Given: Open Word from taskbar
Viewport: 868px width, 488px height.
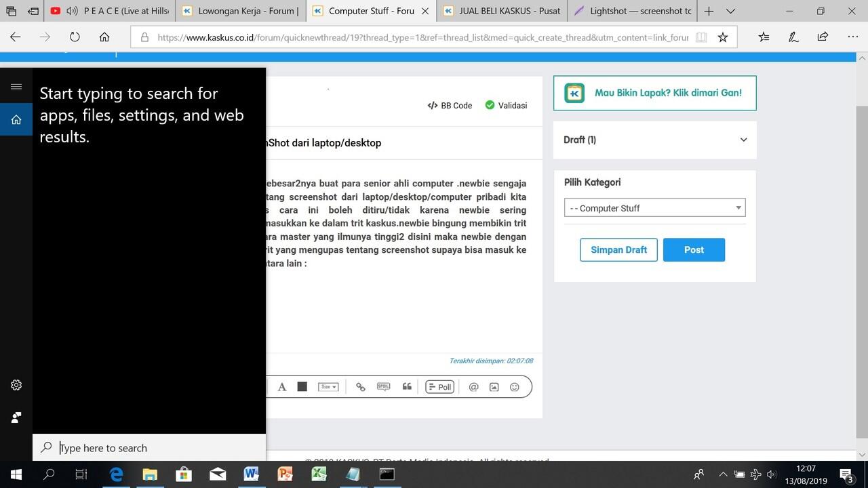Looking at the screenshot, I should click(x=252, y=474).
